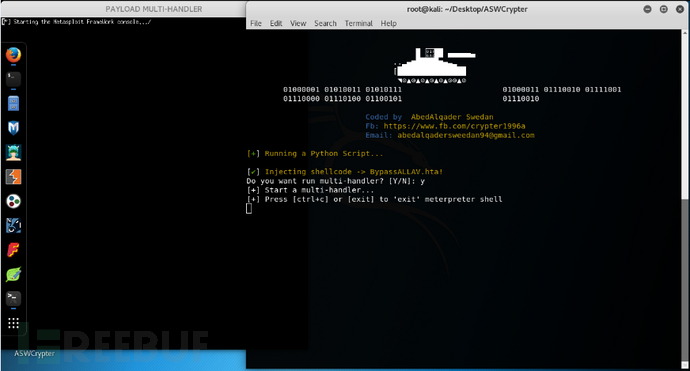Launch Metasploit blue M shield icon

point(13,128)
